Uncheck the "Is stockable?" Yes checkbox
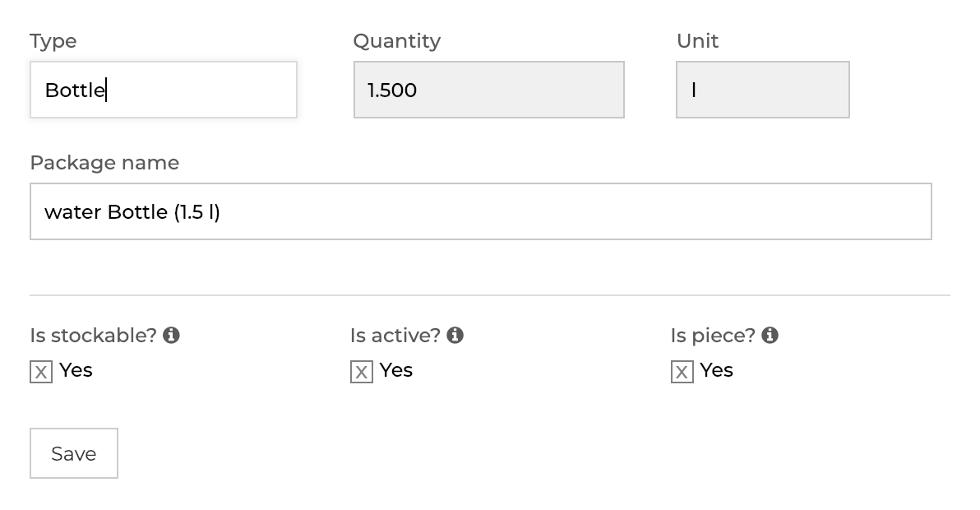980x510 pixels. coord(41,372)
